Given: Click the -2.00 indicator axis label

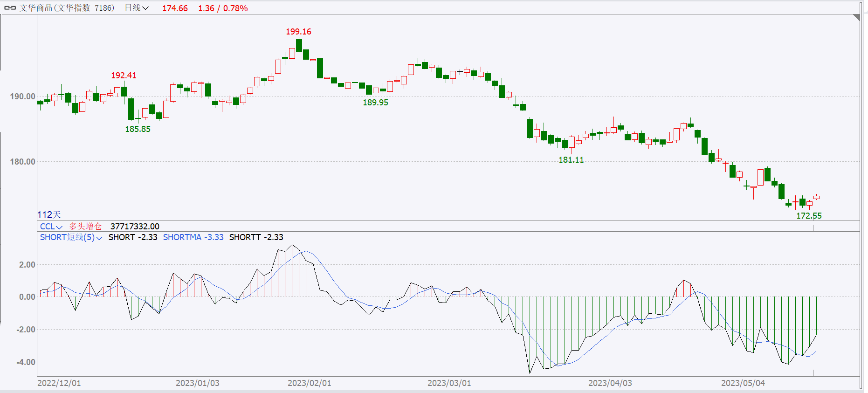Looking at the screenshot, I should pyautogui.click(x=26, y=330).
